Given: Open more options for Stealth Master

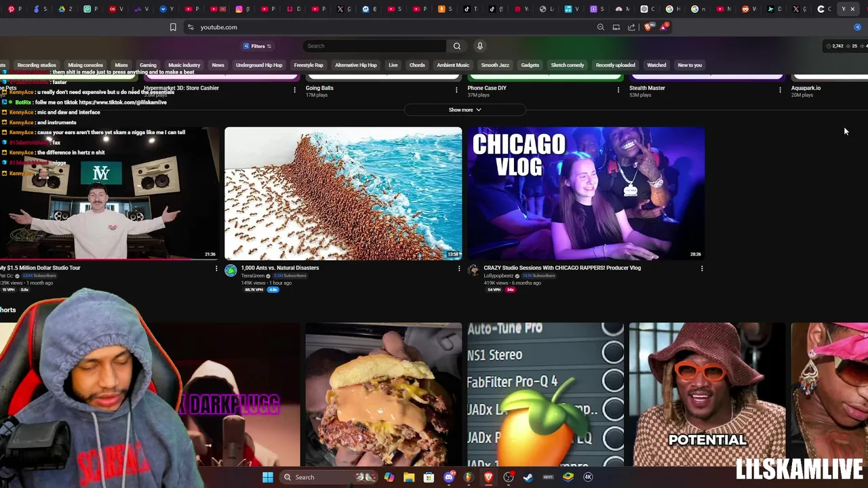Looking at the screenshot, I should click(780, 89).
